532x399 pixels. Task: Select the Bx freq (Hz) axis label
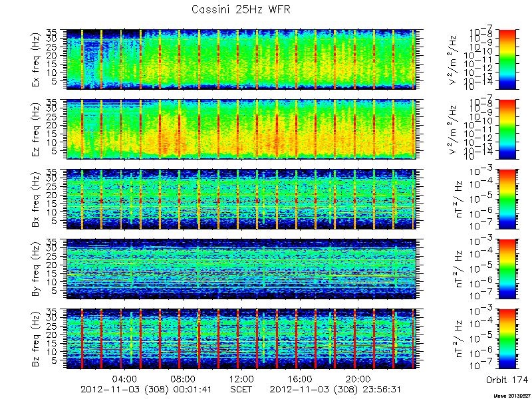pyautogui.click(x=37, y=199)
